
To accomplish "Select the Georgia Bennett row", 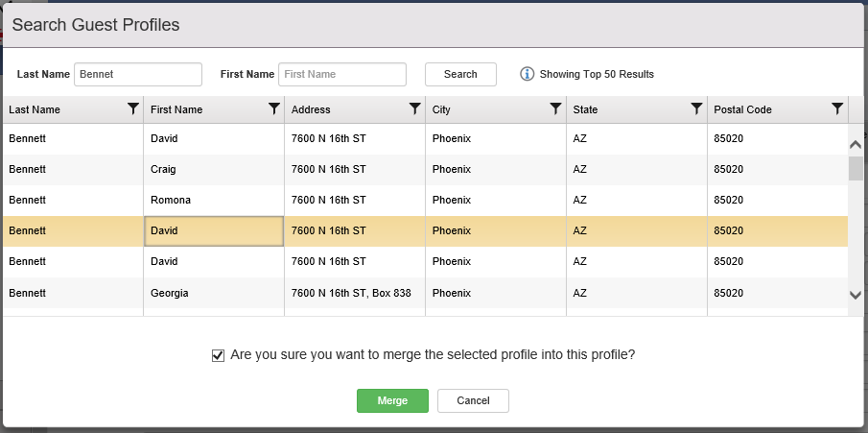I will coord(425,293).
